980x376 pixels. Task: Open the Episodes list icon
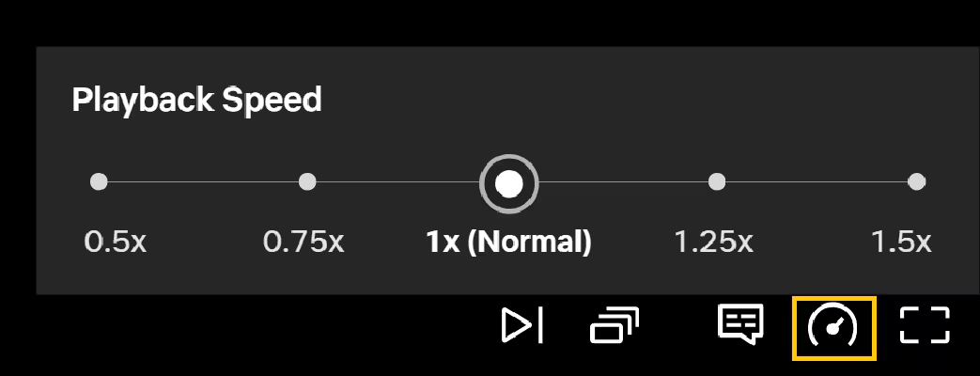click(614, 325)
